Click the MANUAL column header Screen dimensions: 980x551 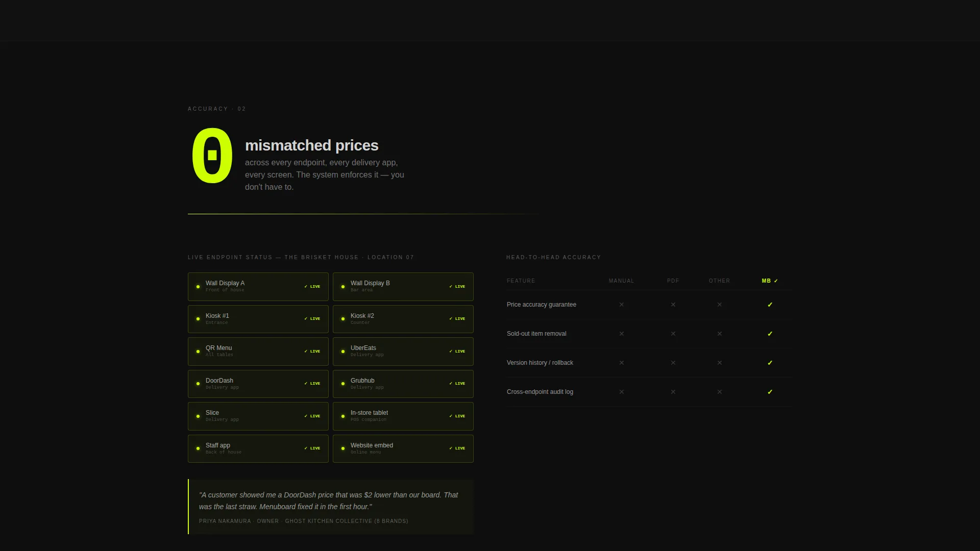pos(622,281)
